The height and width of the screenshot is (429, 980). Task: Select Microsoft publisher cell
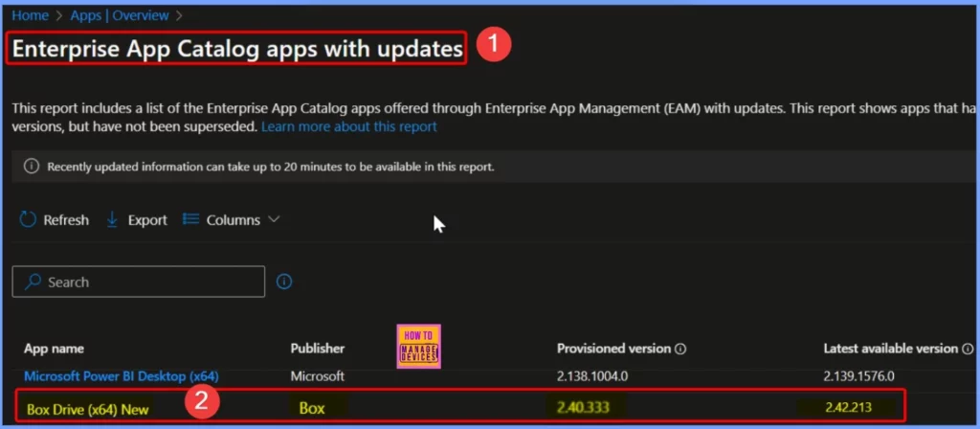pos(318,376)
